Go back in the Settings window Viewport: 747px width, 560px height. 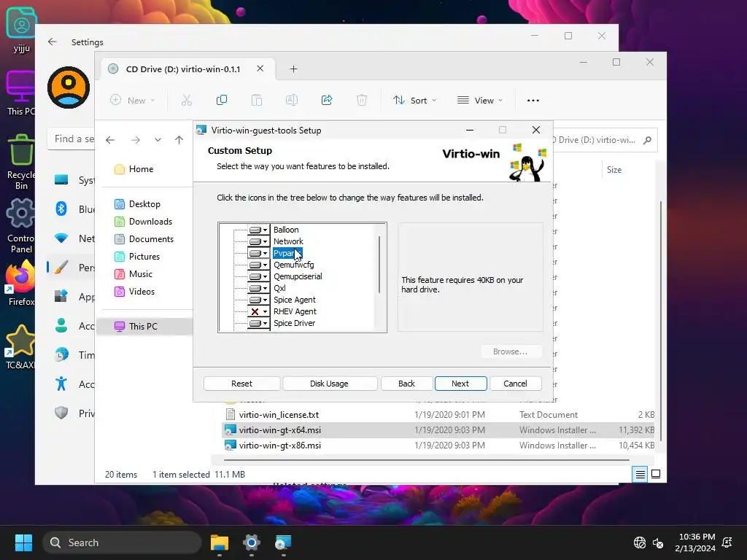click(x=53, y=42)
